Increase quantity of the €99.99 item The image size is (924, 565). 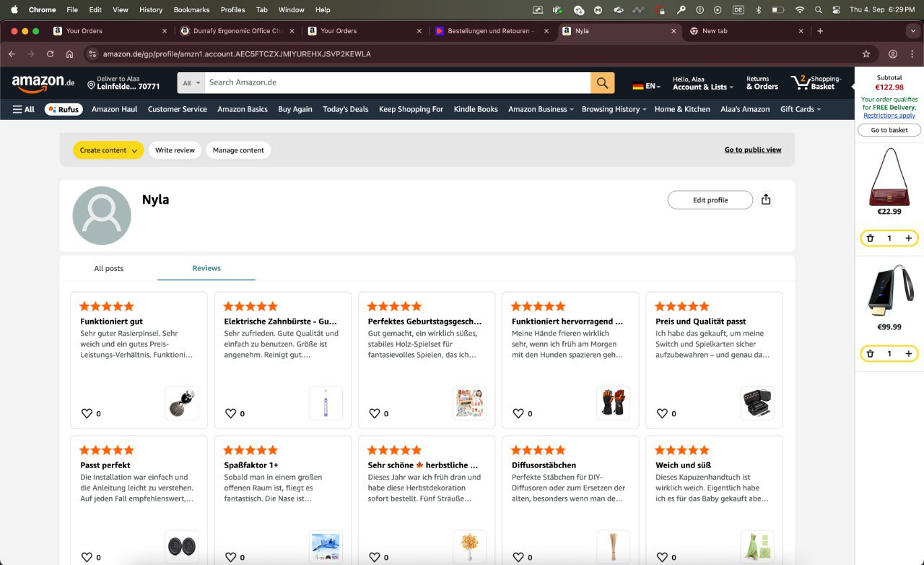(908, 353)
